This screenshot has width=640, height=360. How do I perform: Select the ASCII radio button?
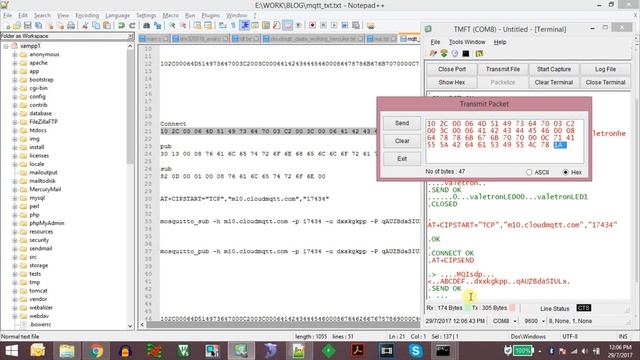[529, 172]
